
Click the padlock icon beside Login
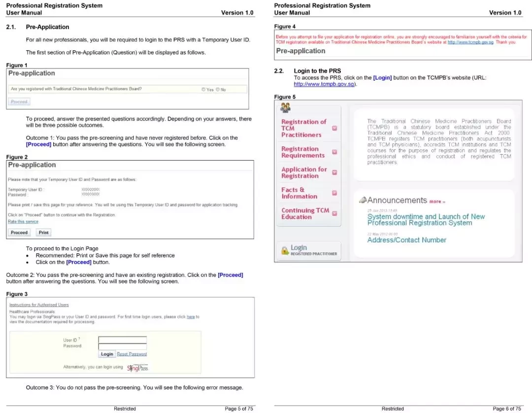(285, 250)
